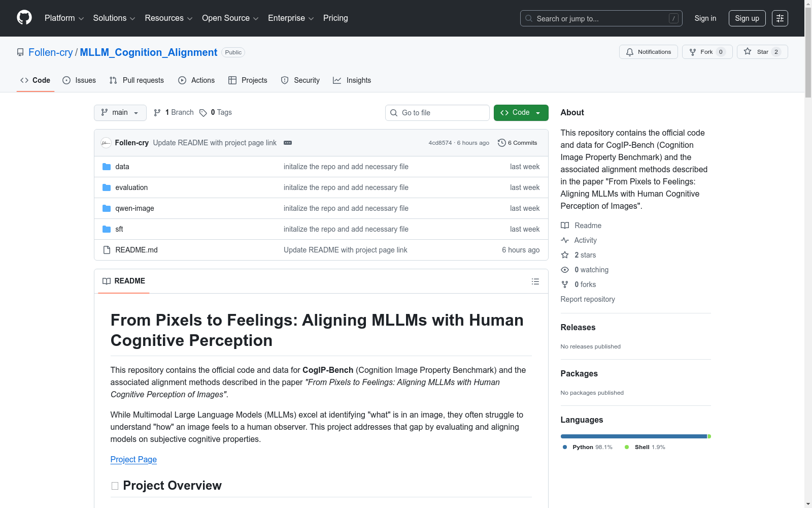Click the star icon beside 2 stars
812x508 pixels.
coord(565,255)
